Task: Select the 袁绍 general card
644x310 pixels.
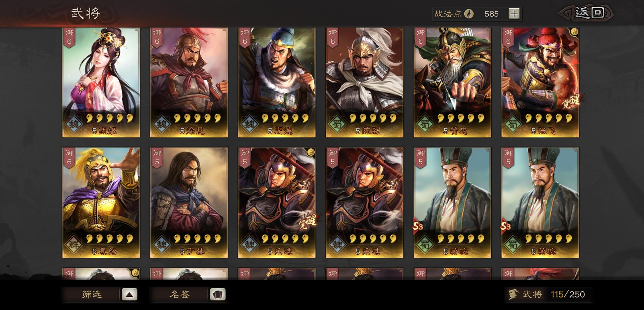Action: pyautogui.click(x=101, y=203)
